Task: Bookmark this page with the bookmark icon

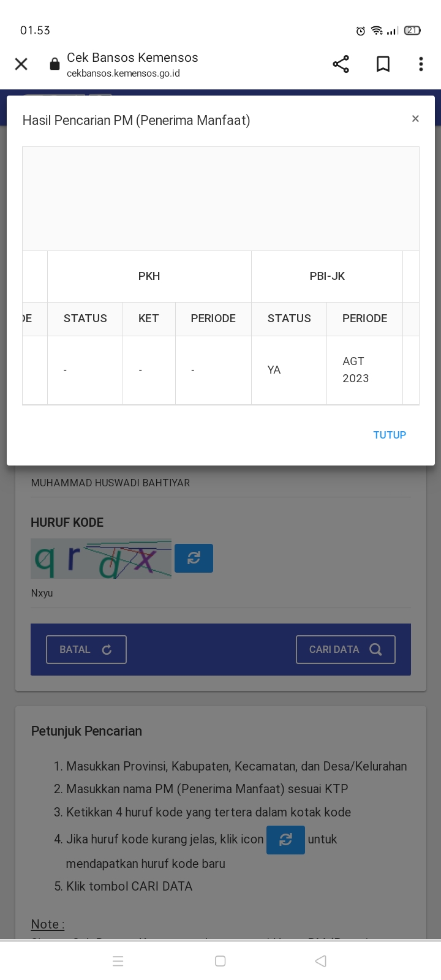Action: pyautogui.click(x=383, y=64)
